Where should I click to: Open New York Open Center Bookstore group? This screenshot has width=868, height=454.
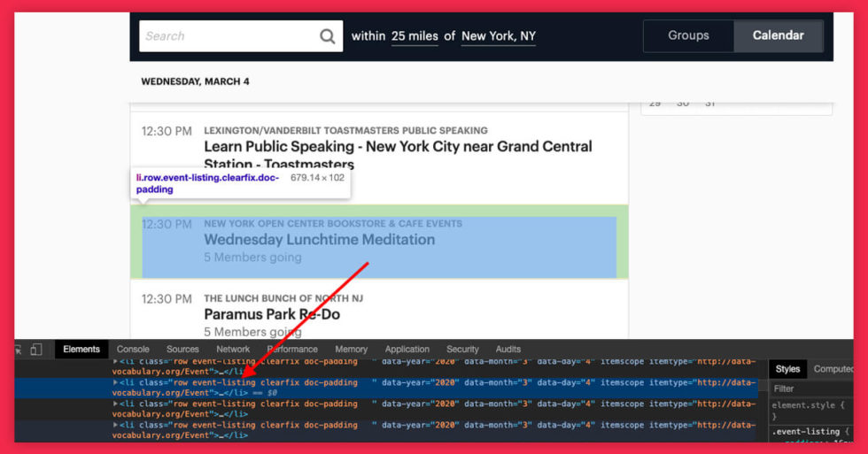pyautogui.click(x=333, y=224)
